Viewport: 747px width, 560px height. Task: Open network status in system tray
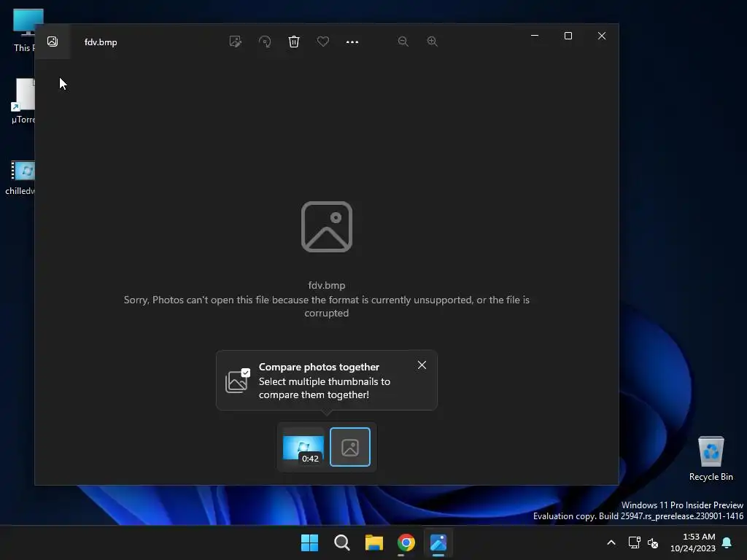[x=634, y=542]
